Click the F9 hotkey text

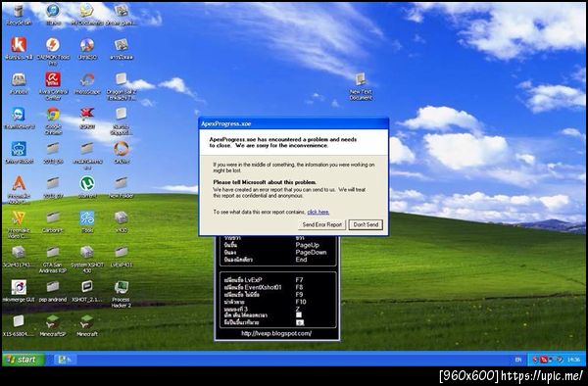click(299, 295)
